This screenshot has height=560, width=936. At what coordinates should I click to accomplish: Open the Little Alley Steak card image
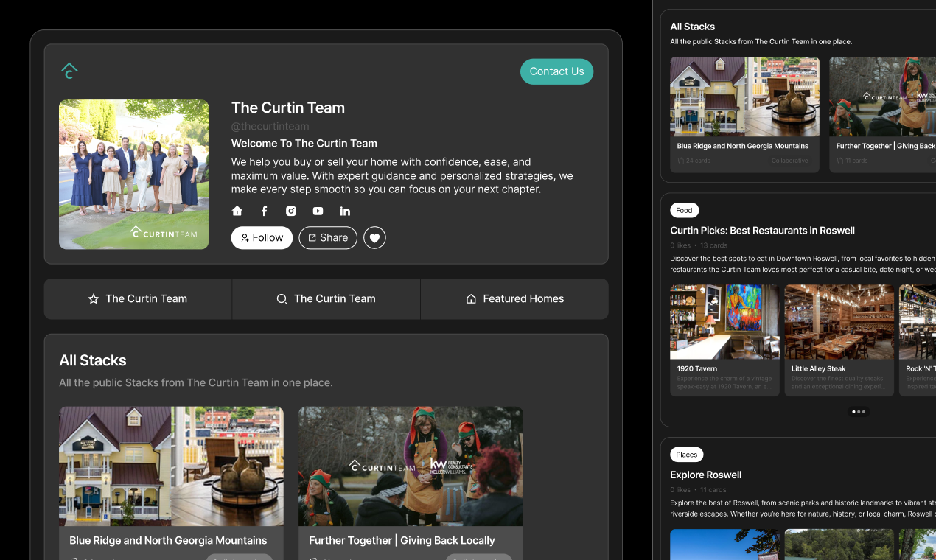tap(839, 322)
